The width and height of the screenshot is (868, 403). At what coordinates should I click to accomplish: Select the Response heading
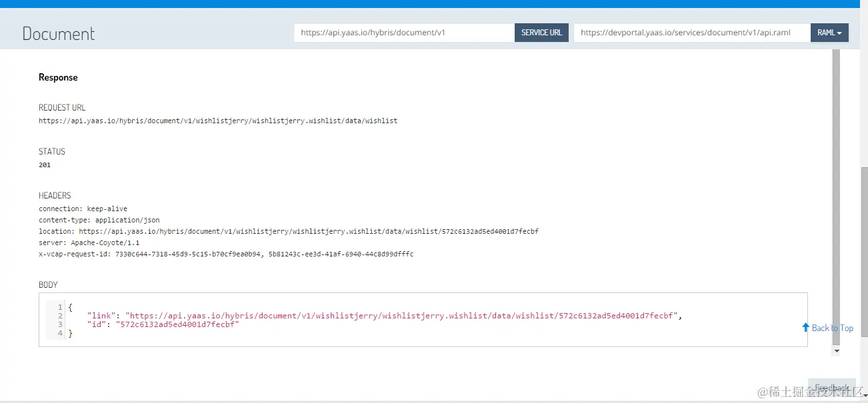(x=58, y=77)
